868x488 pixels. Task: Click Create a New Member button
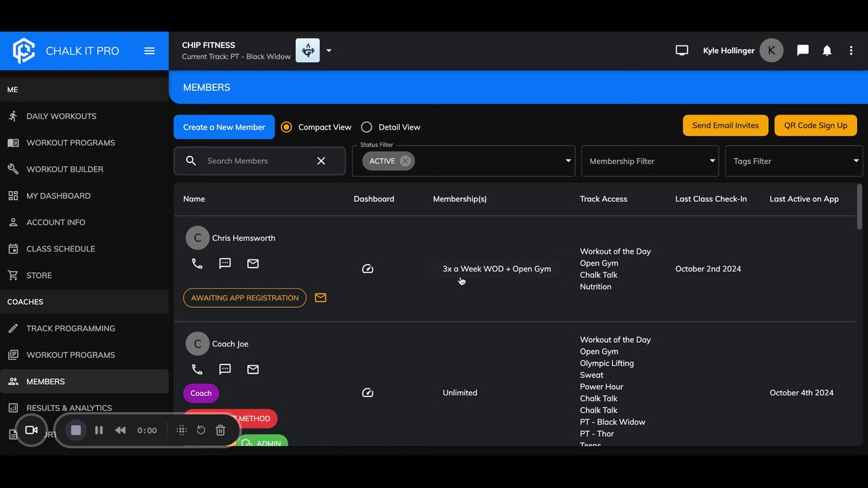224,127
